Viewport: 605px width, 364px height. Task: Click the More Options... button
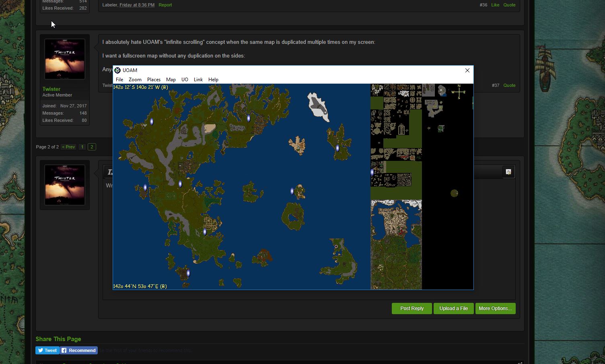point(495,308)
